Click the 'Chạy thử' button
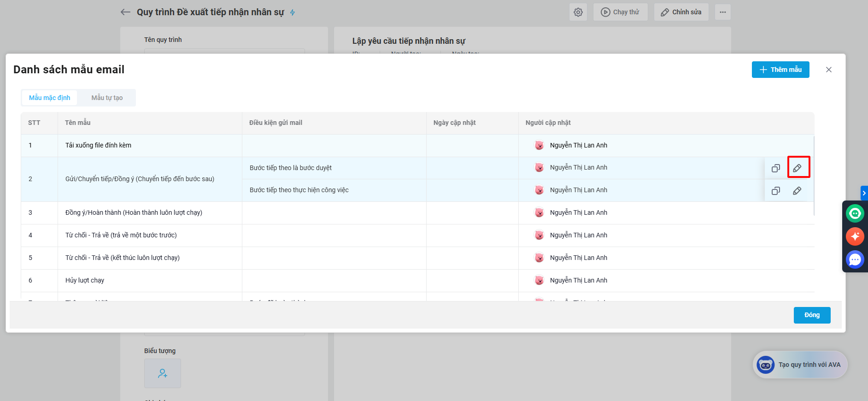868x401 pixels. click(621, 12)
